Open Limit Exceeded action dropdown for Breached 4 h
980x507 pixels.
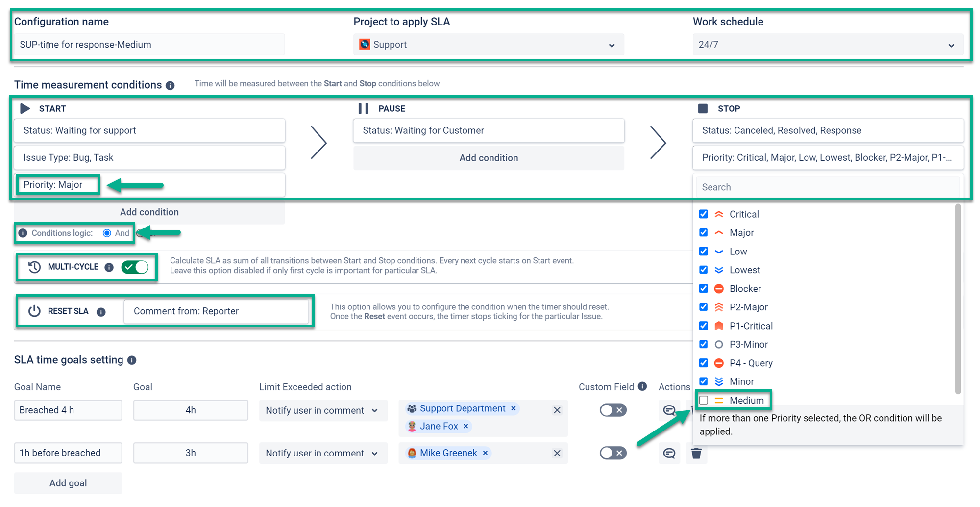point(322,411)
